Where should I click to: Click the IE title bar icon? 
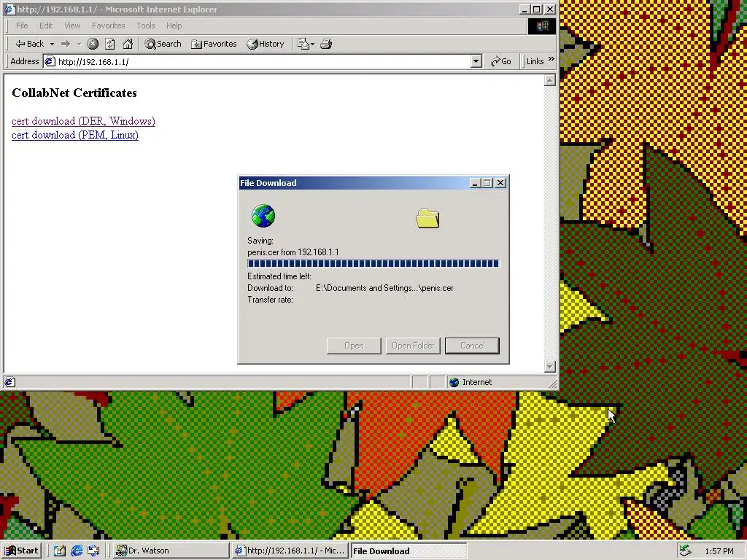click(x=9, y=9)
